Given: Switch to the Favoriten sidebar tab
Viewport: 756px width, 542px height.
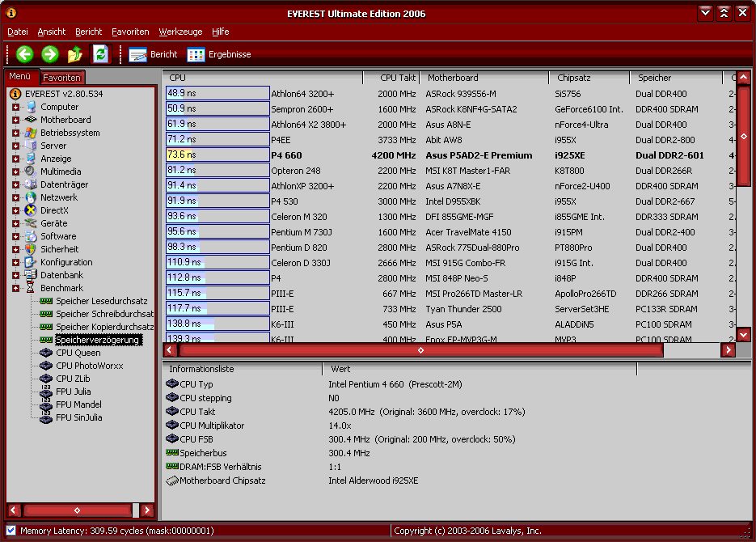Looking at the screenshot, I should 61,78.
